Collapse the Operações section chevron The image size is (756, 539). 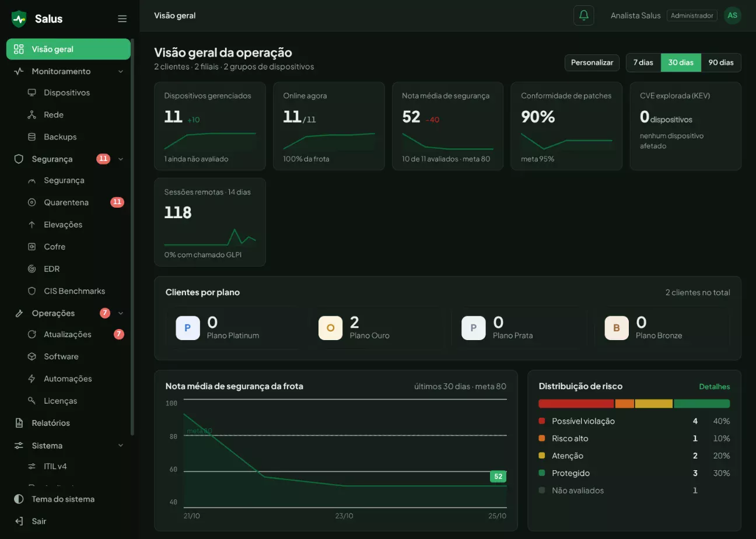tap(121, 313)
